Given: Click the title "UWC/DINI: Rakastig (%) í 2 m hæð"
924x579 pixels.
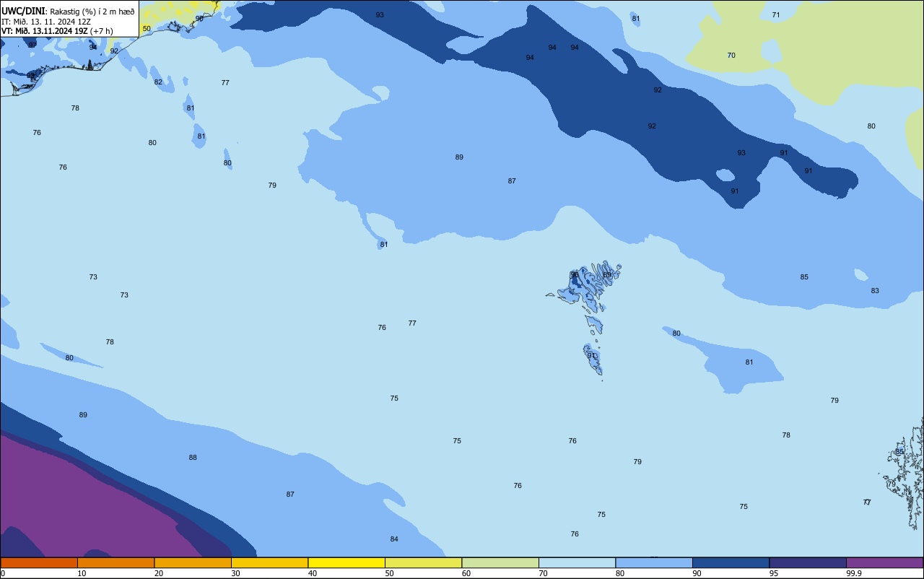Looking at the screenshot, I should coord(68,12).
